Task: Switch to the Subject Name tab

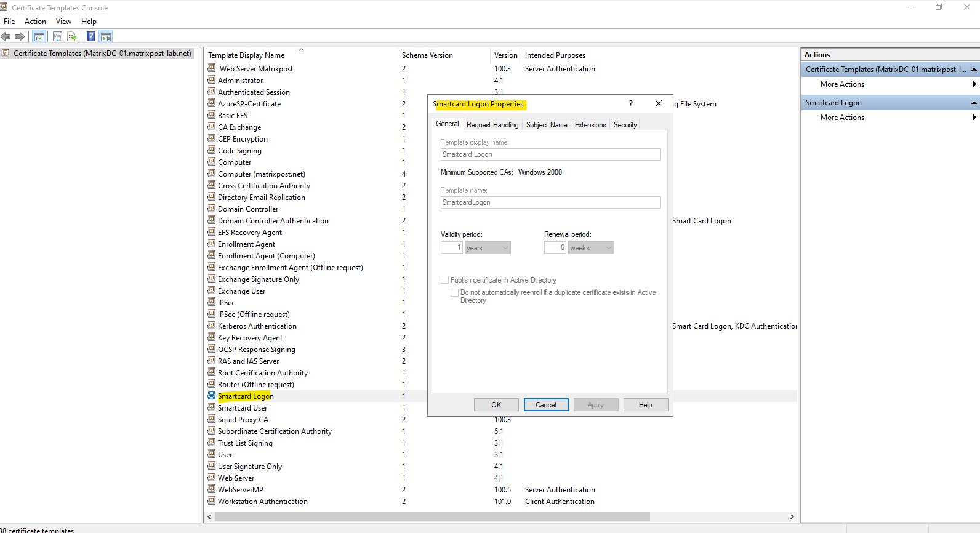Action: click(547, 124)
